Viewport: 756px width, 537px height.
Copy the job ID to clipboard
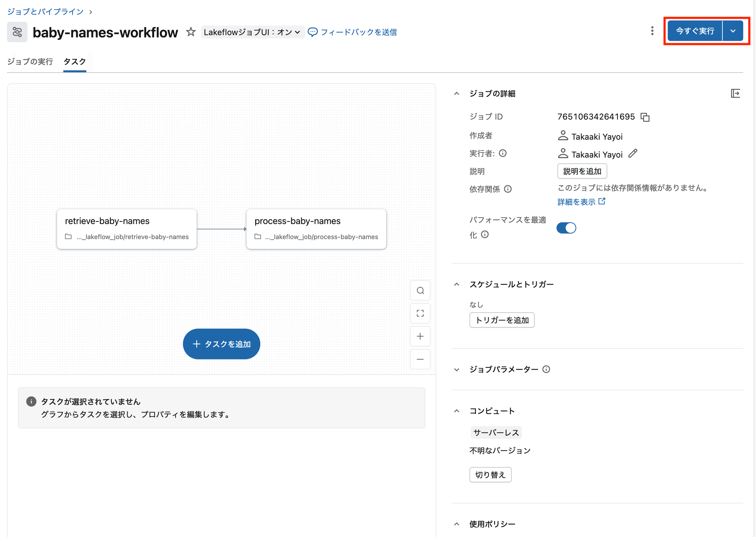tap(645, 117)
